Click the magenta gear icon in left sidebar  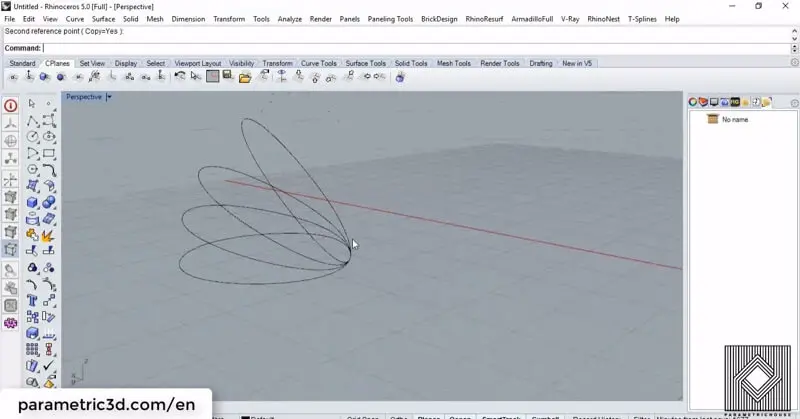(11, 323)
